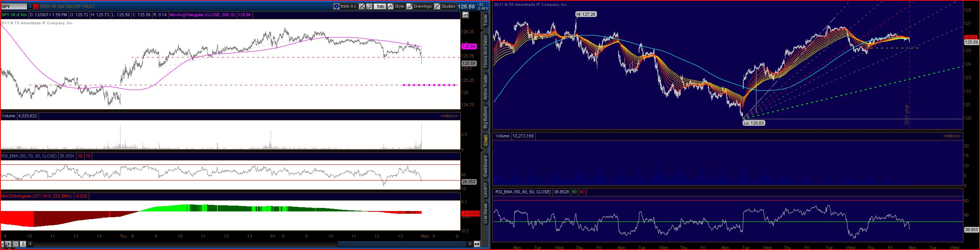Click the MACDHistogram study label
This screenshot has height=250, width=980.
pos(37,196)
